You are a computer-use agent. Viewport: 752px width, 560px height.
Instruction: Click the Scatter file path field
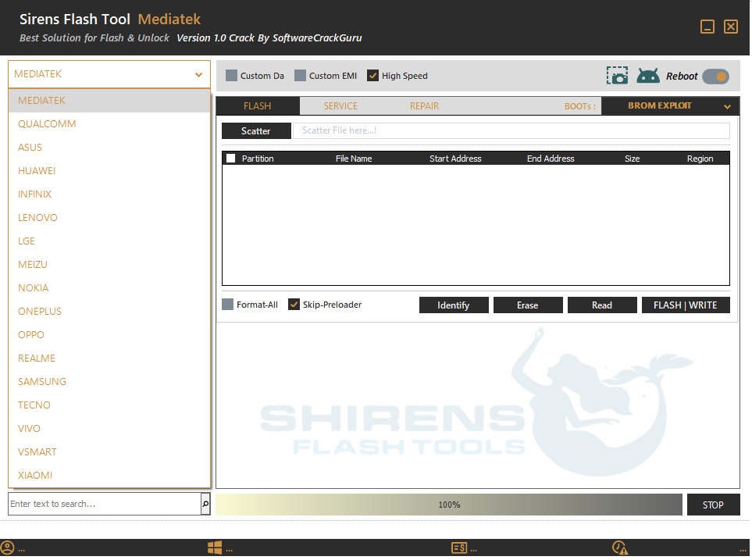click(x=511, y=131)
